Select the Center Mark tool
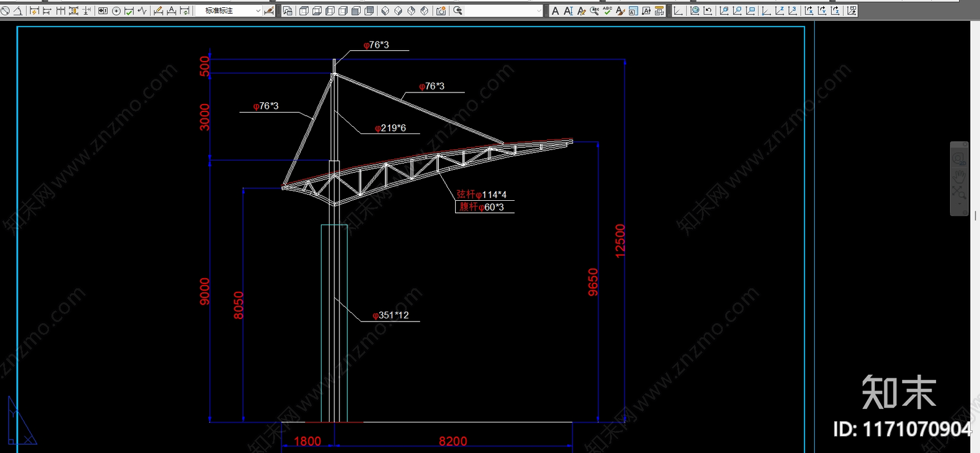This screenshot has width=980, height=453. click(116, 10)
